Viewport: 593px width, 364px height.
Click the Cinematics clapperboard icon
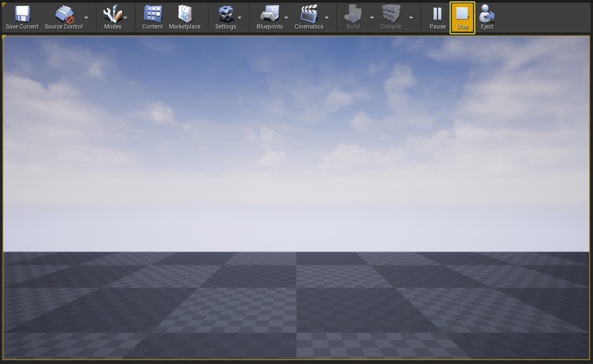coord(309,14)
